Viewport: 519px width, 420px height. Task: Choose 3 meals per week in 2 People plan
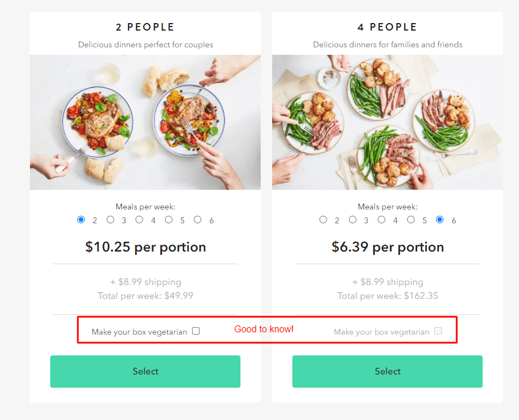point(110,220)
